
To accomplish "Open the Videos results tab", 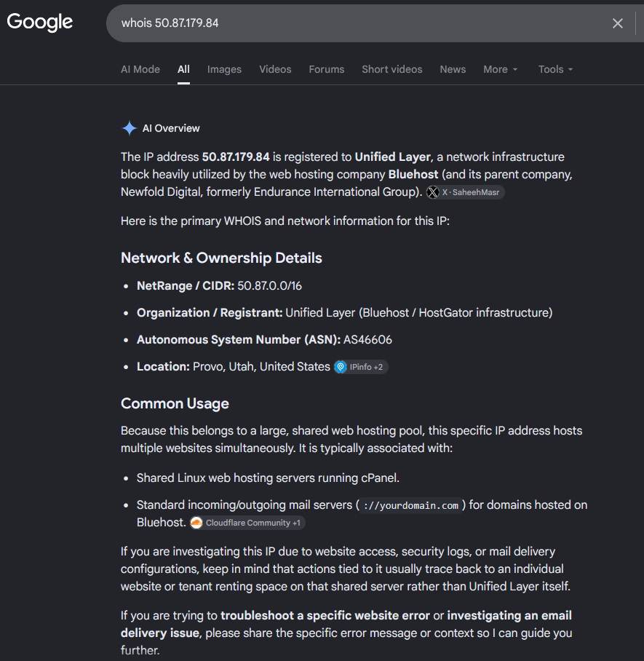I will coord(275,69).
